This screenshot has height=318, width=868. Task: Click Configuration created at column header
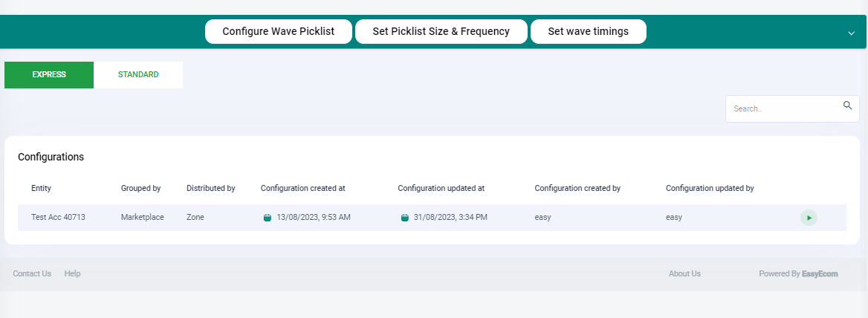click(302, 188)
